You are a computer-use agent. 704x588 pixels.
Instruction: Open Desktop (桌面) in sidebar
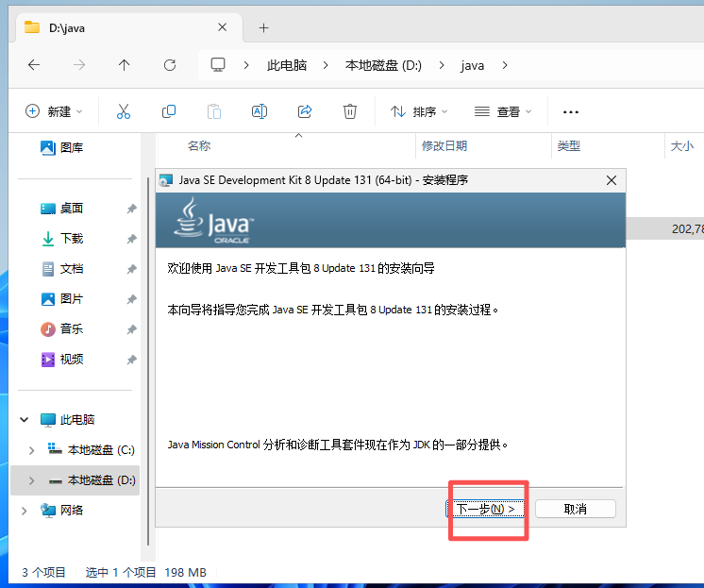[62, 209]
